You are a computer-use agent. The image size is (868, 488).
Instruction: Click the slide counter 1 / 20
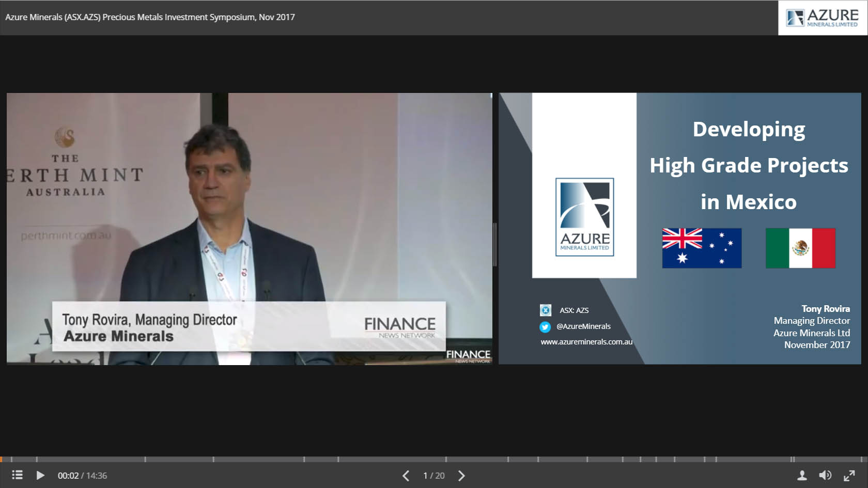point(433,476)
